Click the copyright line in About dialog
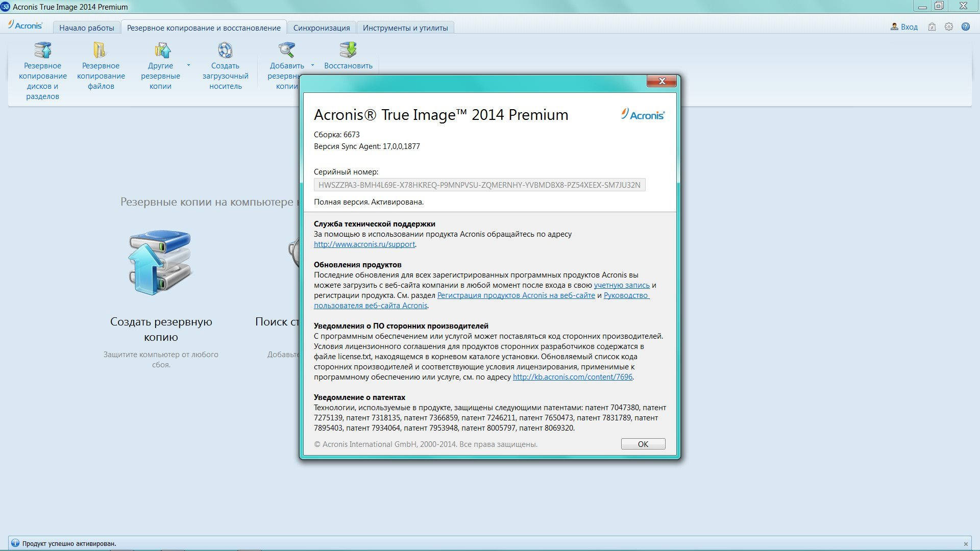The image size is (980, 551). pos(426,444)
